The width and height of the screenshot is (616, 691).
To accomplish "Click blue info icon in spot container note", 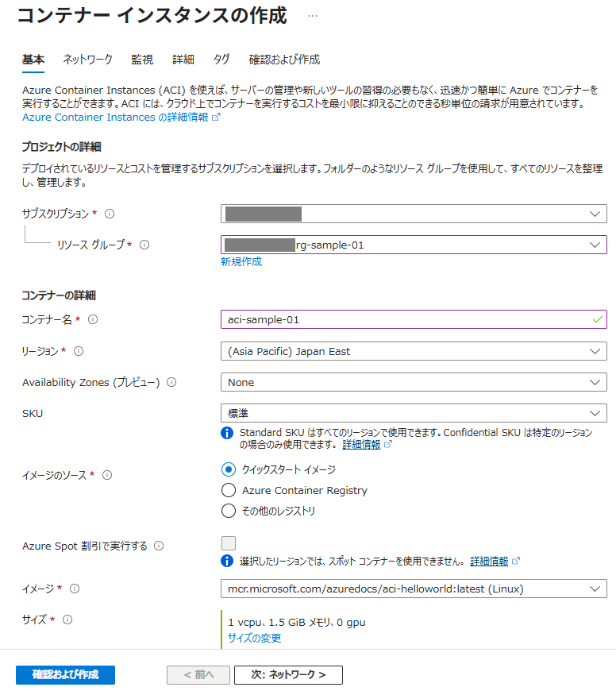I will pyautogui.click(x=227, y=561).
